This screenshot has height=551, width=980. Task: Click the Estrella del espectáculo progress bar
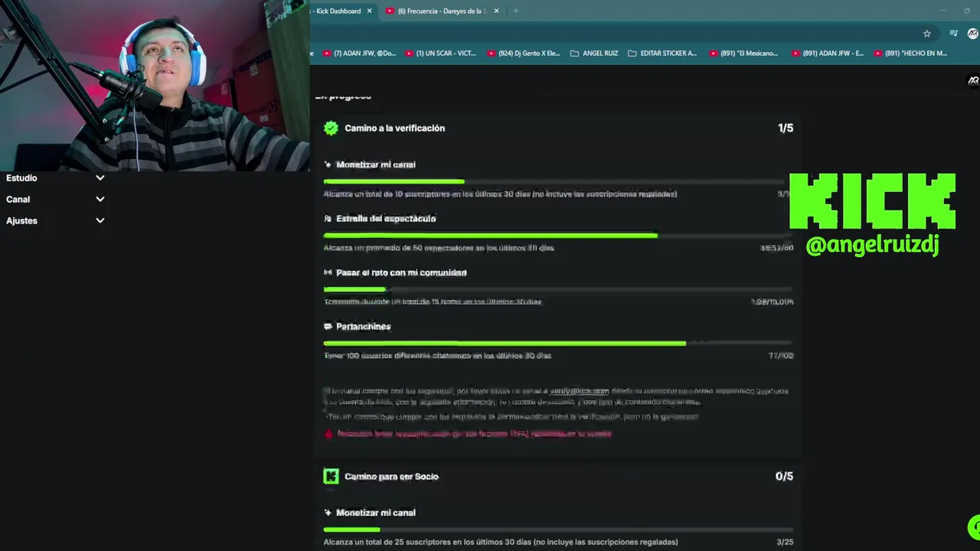click(x=558, y=235)
